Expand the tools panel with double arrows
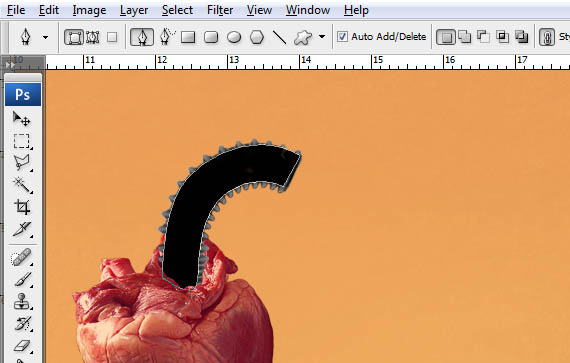This screenshot has width=570, height=363. [9, 65]
